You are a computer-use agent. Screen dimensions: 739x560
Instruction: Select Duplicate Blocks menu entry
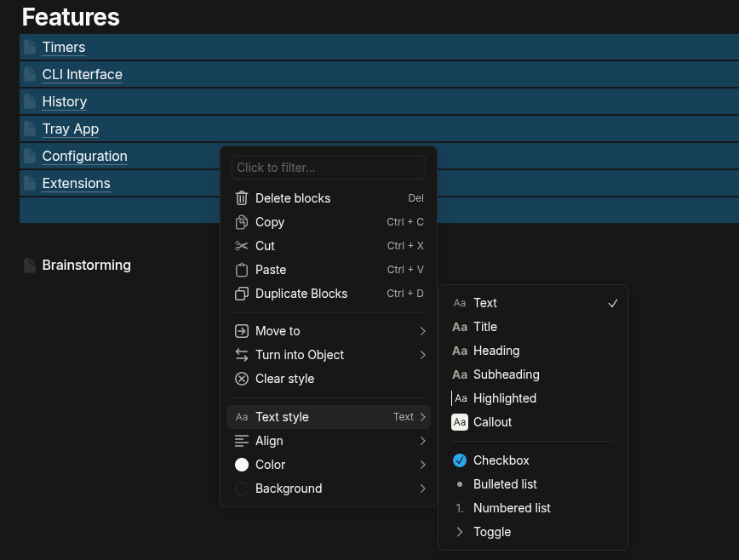(329, 294)
